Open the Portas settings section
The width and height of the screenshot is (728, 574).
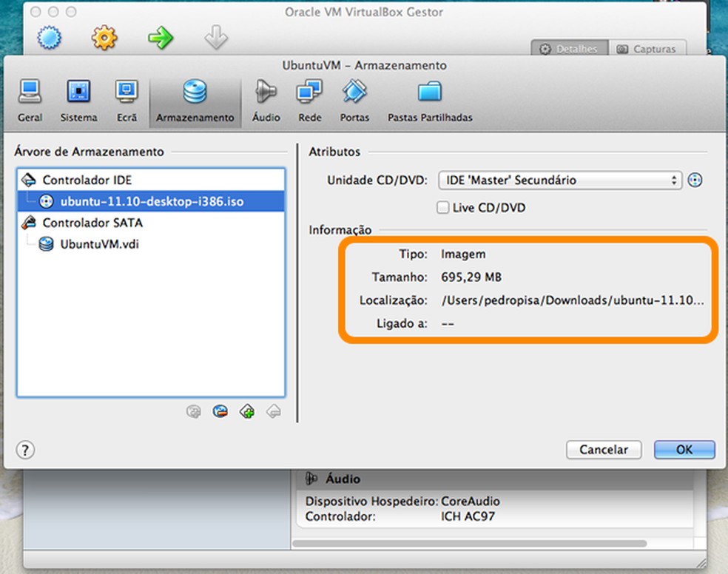point(354,101)
